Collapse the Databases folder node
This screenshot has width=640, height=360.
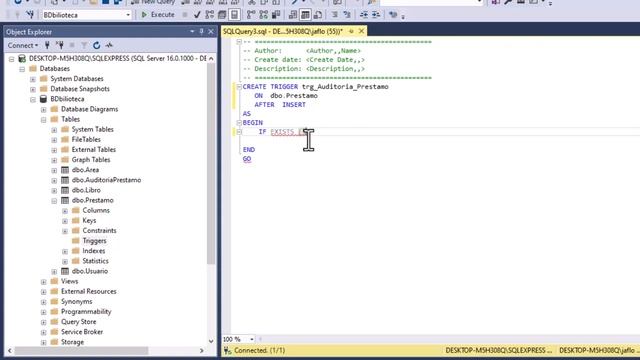pos(22,69)
